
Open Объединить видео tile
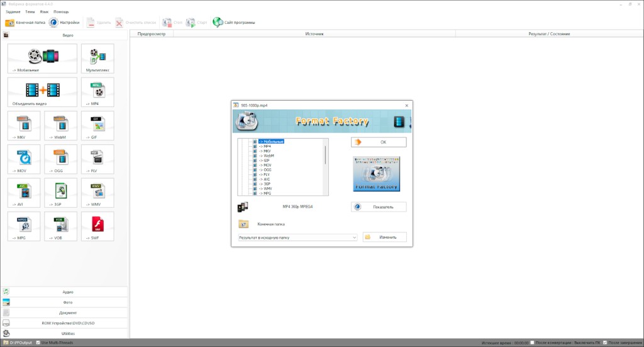tap(42, 93)
